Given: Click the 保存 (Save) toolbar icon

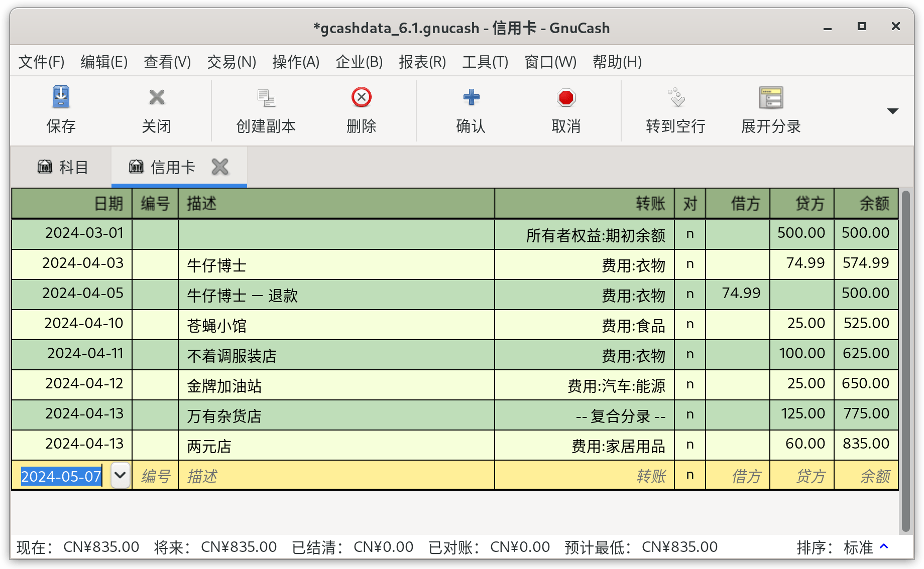Looking at the screenshot, I should 61,97.
